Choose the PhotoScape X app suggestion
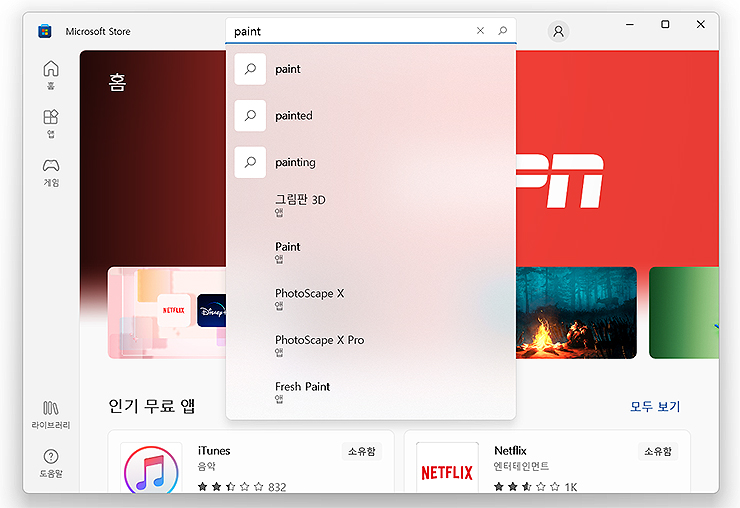 371,299
